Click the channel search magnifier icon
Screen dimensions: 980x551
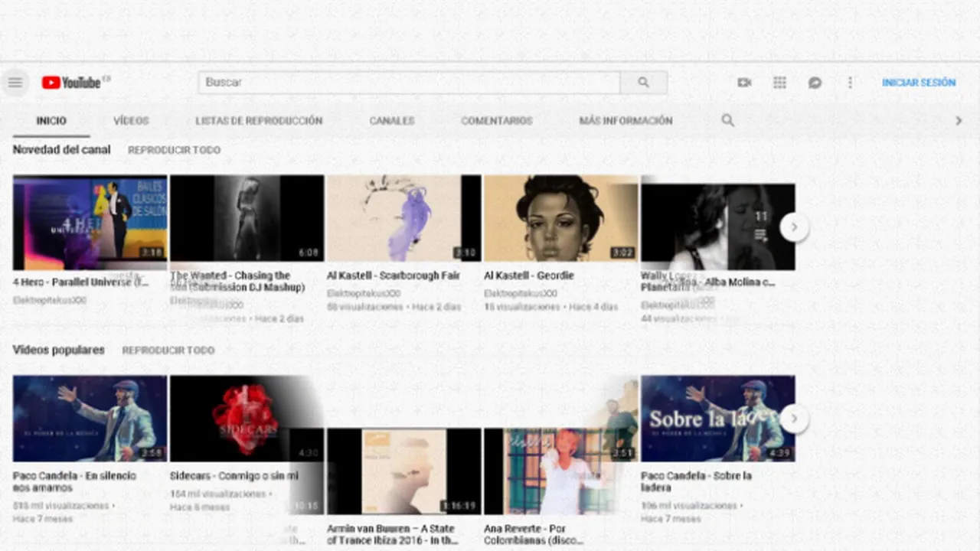pyautogui.click(x=727, y=120)
